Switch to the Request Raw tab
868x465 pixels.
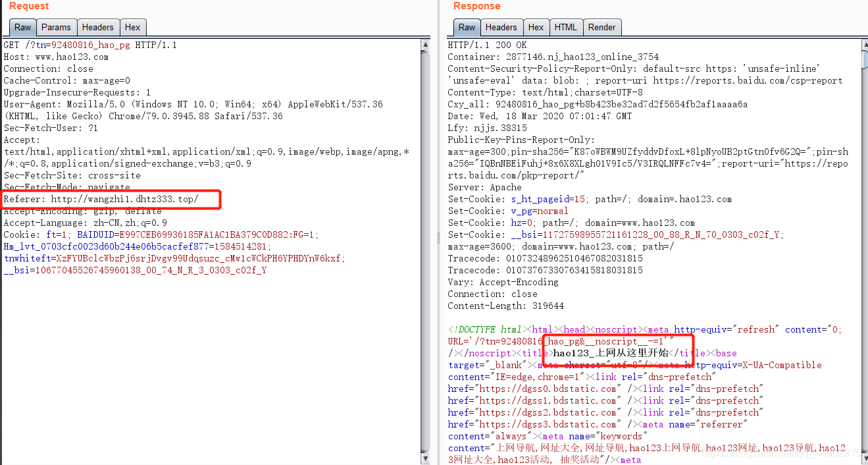pyautogui.click(x=23, y=27)
